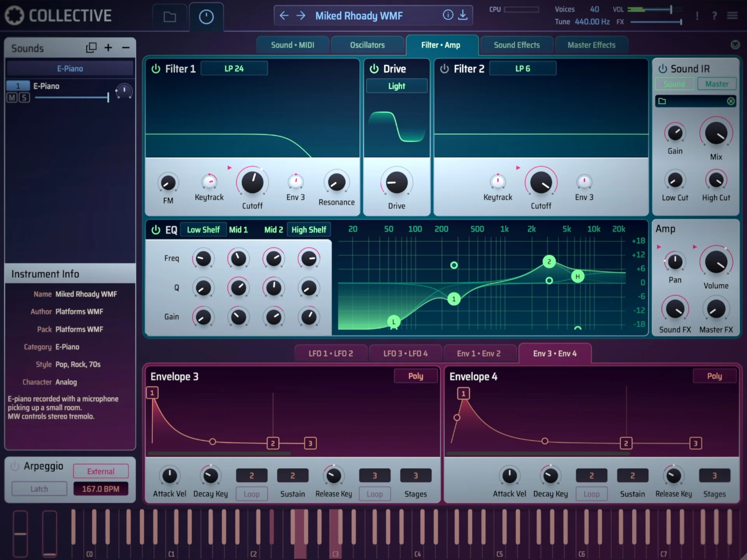Switch to the Oscillators tab

[x=367, y=45]
